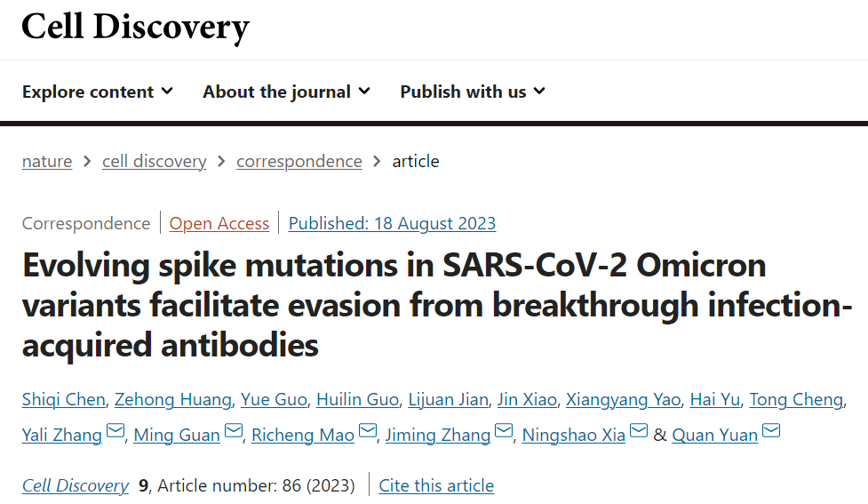
Task: Open the Cell Discovery journal link in citation
Action: [76, 485]
